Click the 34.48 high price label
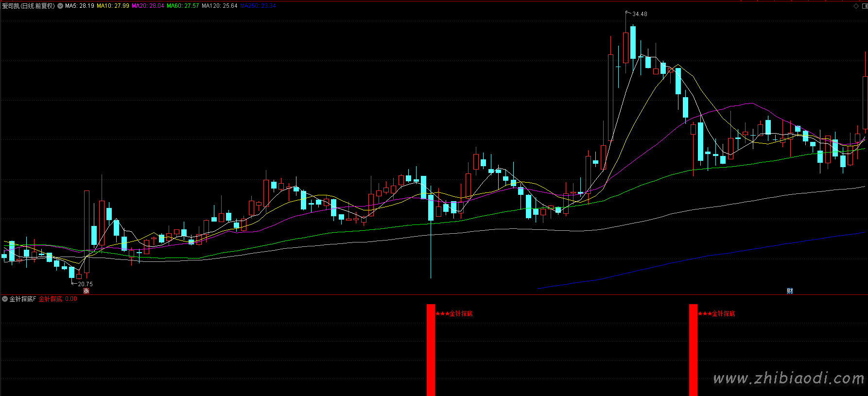This screenshot has height=396, width=868. pyautogui.click(x=640, y=14)
